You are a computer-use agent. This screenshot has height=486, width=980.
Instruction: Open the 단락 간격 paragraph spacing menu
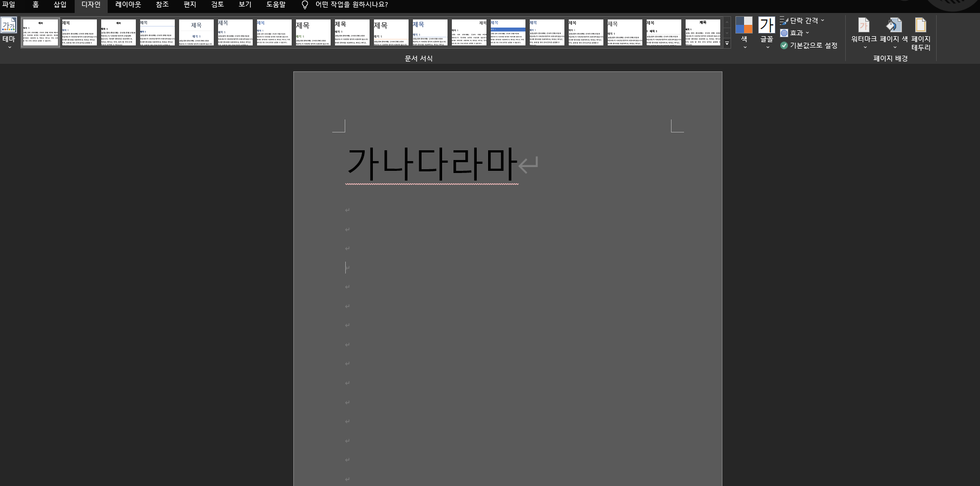[802, 21]
